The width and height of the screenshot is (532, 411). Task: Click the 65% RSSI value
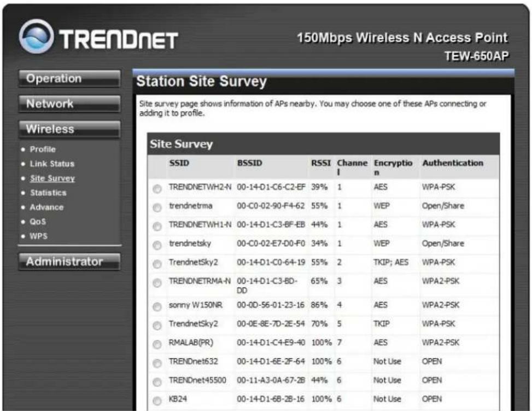tap(319, 281)
